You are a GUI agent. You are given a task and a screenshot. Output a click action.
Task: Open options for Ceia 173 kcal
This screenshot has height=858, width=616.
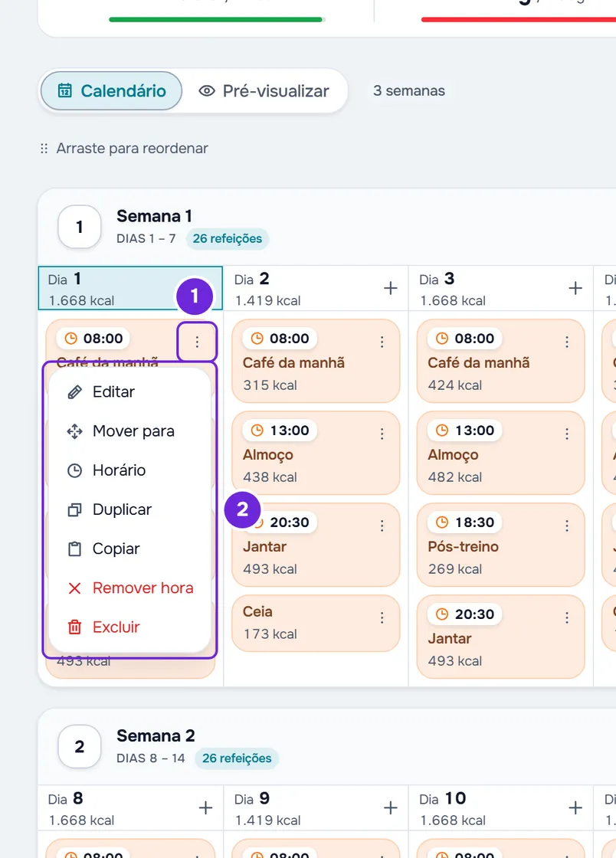[382, 617]
